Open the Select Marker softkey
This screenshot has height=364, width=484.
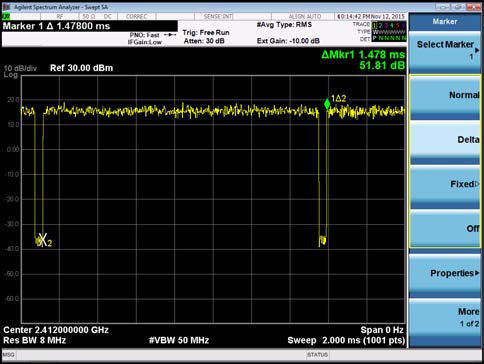[445, 52]
